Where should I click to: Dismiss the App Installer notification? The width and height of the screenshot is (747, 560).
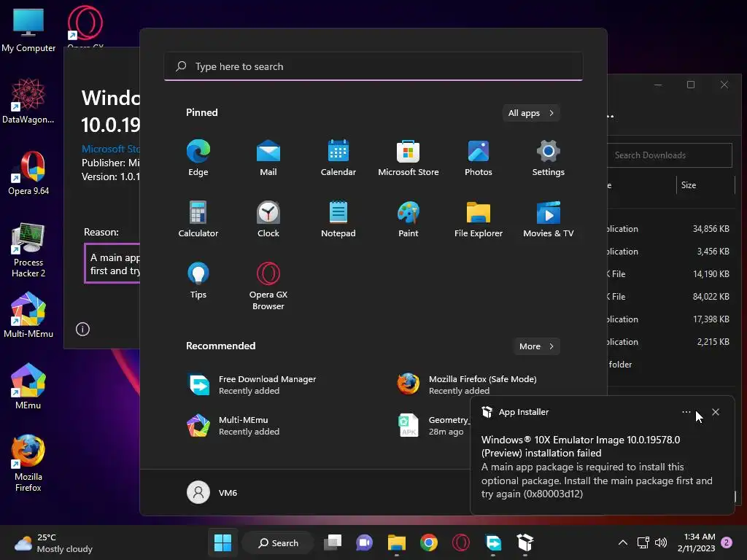click(716, 412)
